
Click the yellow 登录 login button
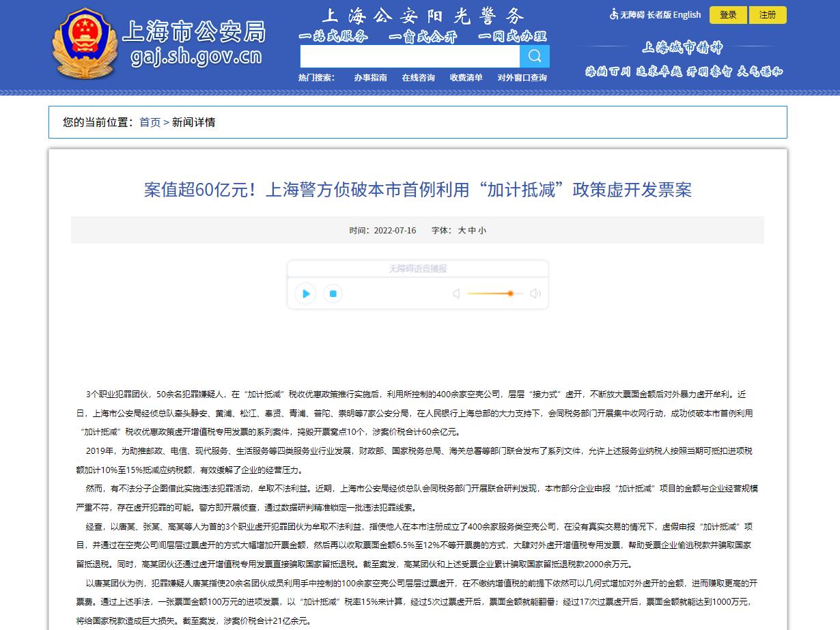728,14
